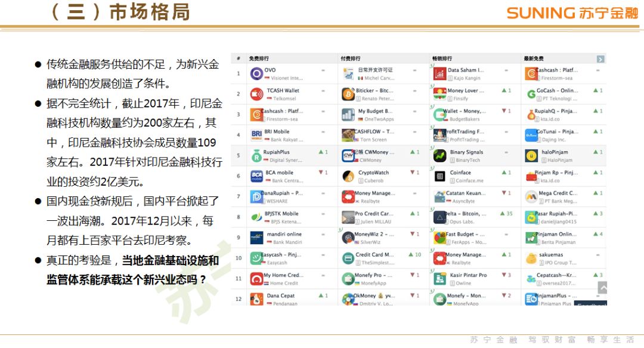Open the My Budget Book app icon
644x348 pixels.
(348, 115)
